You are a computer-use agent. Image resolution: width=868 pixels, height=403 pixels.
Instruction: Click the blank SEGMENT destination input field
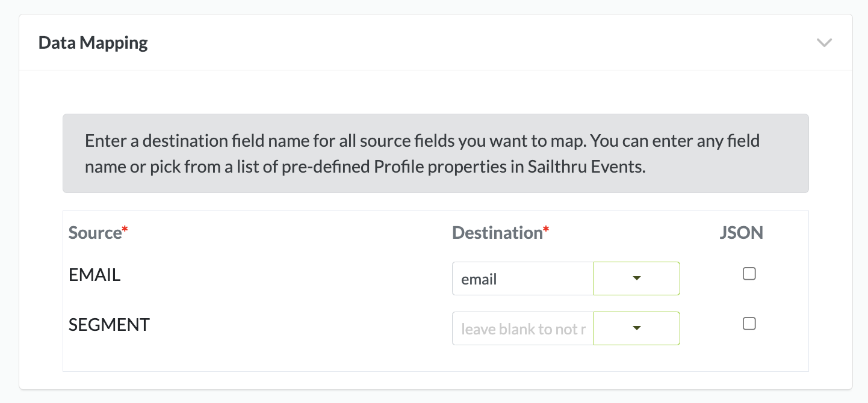522,328
